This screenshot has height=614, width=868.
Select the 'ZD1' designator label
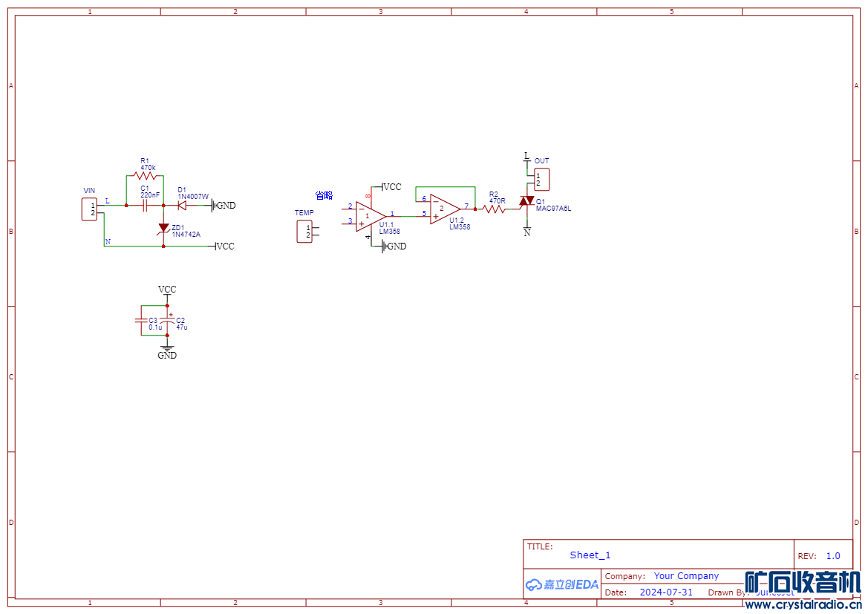pyautogui.click(x=178, y=227)
